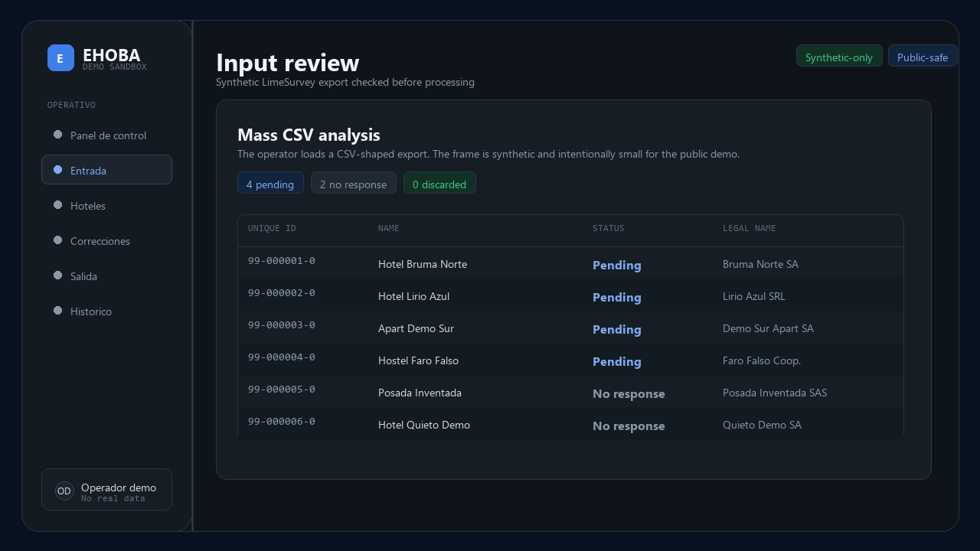Viewport: 980px width, 551px height.
Task: Click Apart Demo Sur name
Action: coord(416,328)
